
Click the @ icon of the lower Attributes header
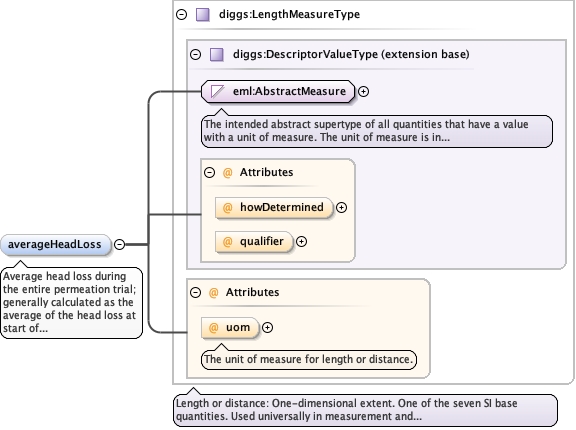(x=213, y=293)
